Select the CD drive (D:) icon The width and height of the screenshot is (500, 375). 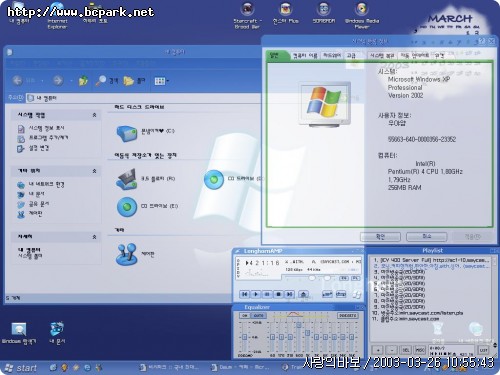pos(214,179)
